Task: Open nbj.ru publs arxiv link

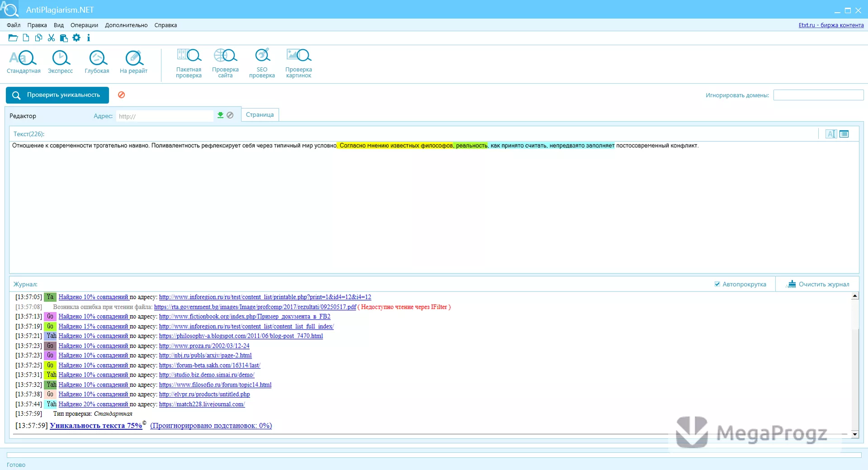Action: 205,356
